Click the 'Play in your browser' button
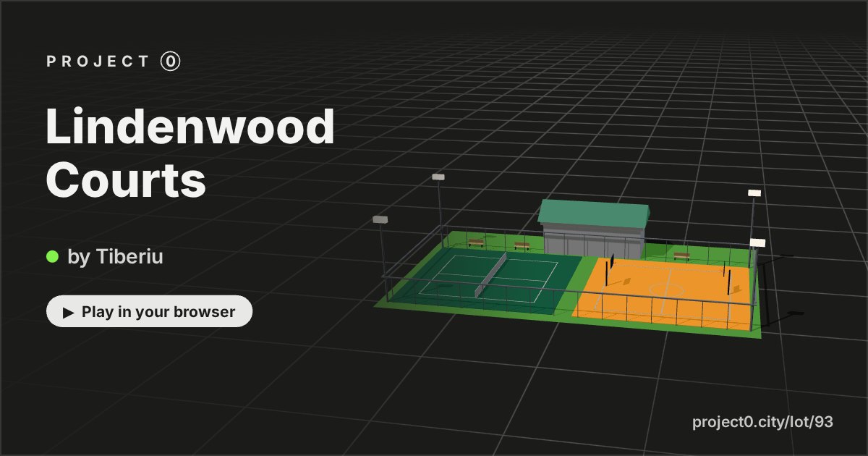This screenshot has width=868, height=456. click(150, 312)
